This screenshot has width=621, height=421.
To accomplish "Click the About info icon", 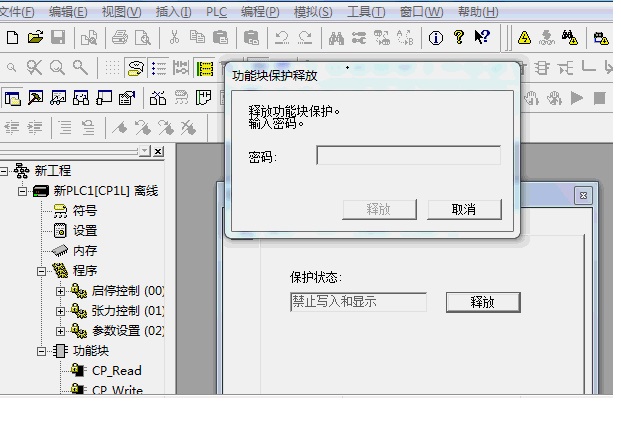I will [x=437, y=38].
